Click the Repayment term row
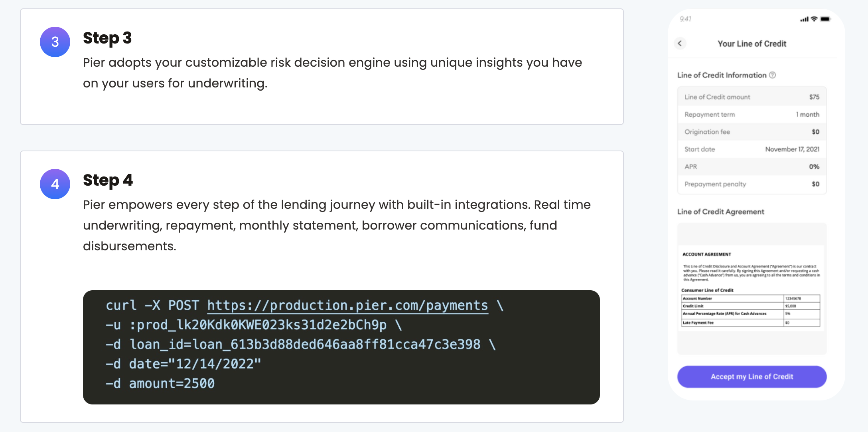Viewport: 868px width, 432px height. (x=752, y=115)
